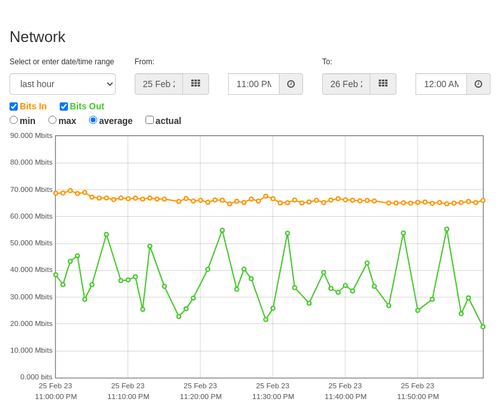Click the 30.000 Mbits axis label
The height and width of the screenshot is (403, 500).
(x=31, y=297)
